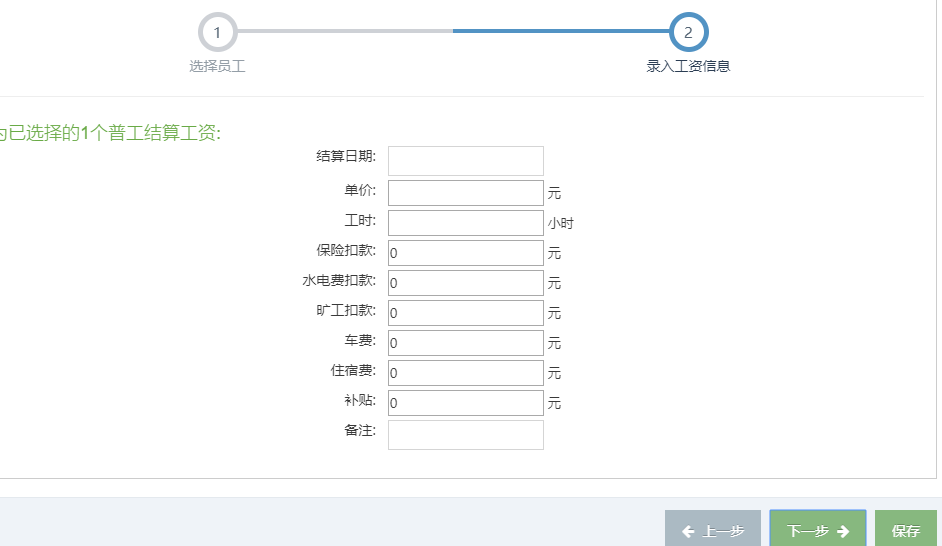Click the 结算日期 field label
942x546 pixels.
pos(346,156)
